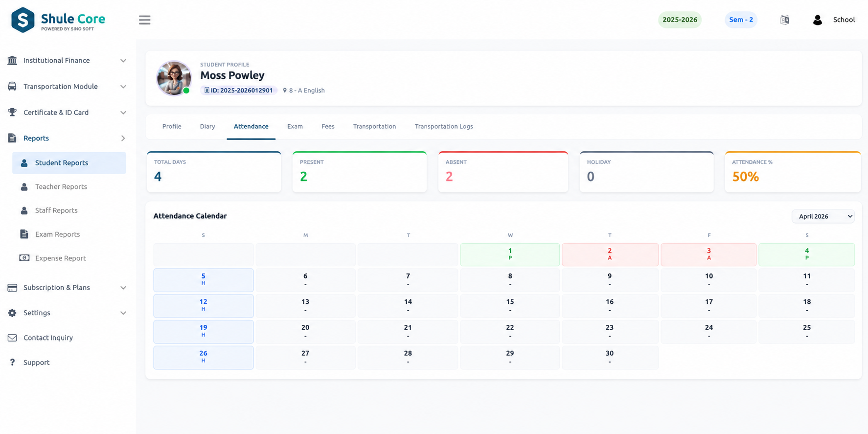Open the Support question mark icon
The image size is (868, 434).
pos(12,363)
